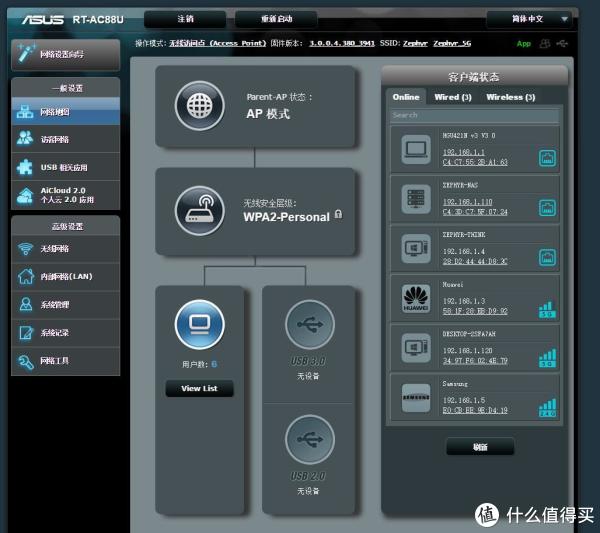Click the USB 2.0 port icon
Image resolution: width=600 pixels, height=533 pixels.
pyautogui.click(x=310, y=439)
